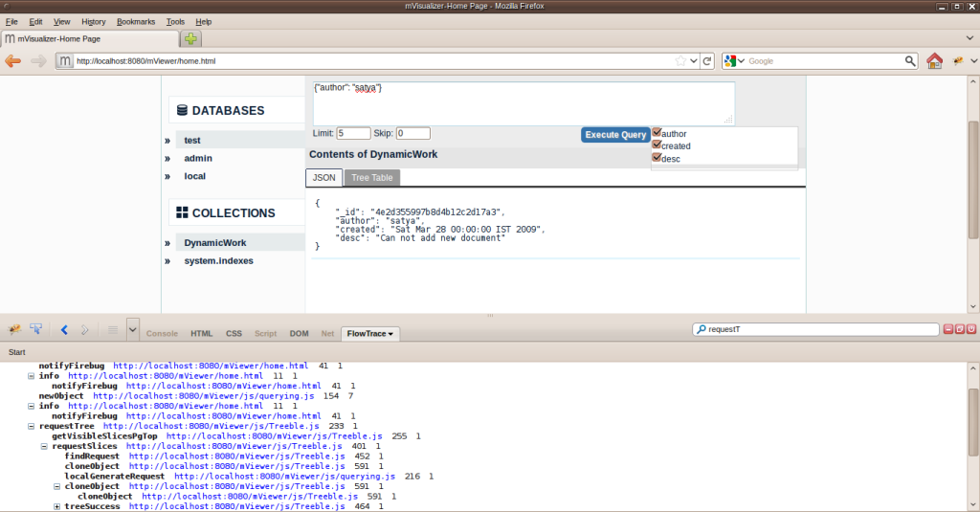Click the site identity icon in address bar

[64, 60]
